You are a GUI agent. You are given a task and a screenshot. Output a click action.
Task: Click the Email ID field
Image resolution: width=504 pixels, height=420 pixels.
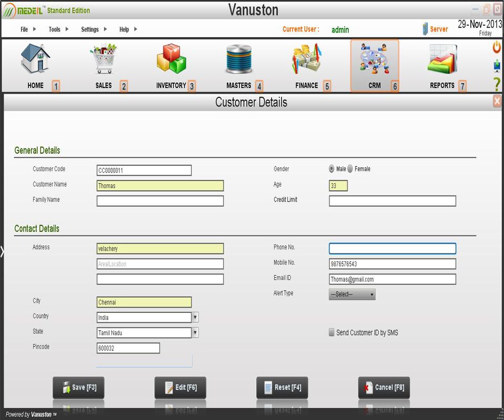click(393, 279)
